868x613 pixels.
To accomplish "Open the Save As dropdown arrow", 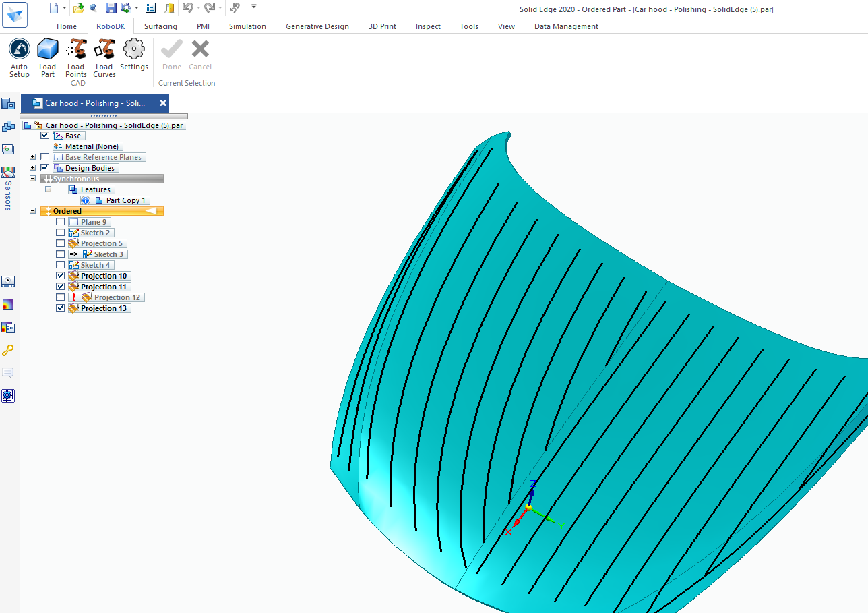I will [136, 8].
